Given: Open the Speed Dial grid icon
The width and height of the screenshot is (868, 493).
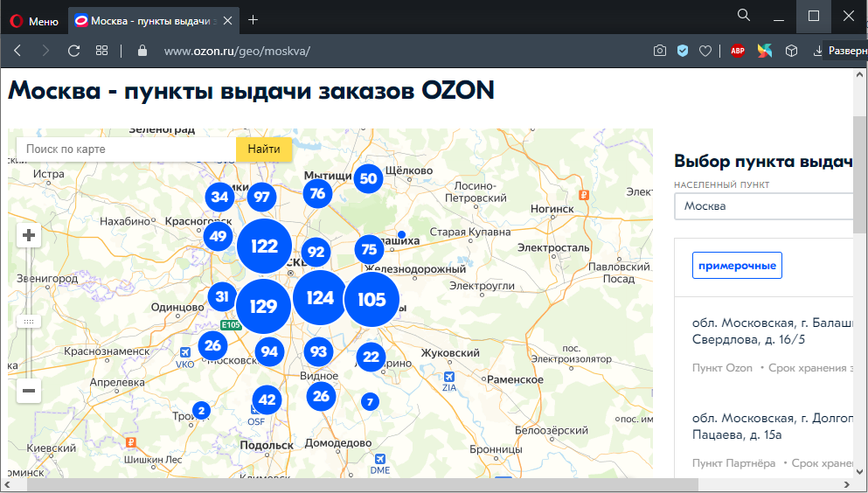Looking at the screenshot, I should click(102, 51).
